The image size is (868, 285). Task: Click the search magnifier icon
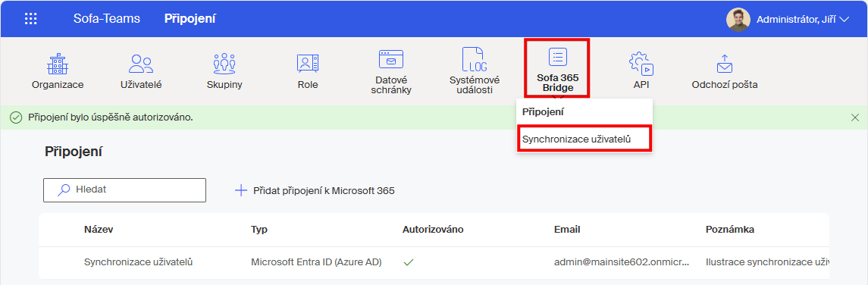tap(64, 189)
